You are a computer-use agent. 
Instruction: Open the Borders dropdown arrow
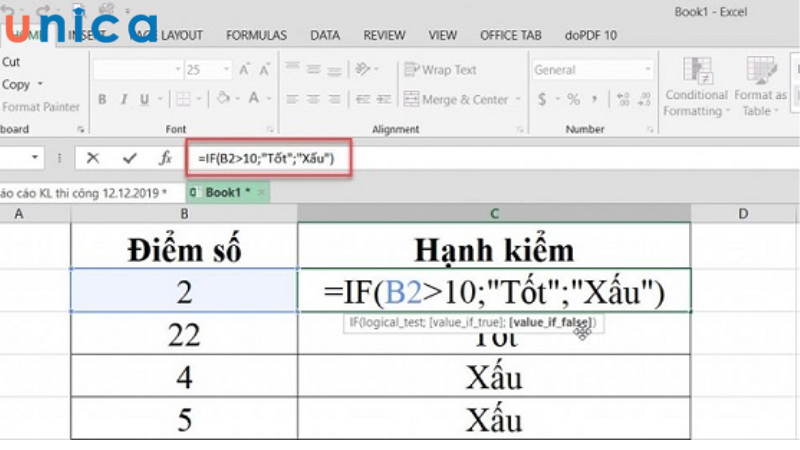pos(199,98)
